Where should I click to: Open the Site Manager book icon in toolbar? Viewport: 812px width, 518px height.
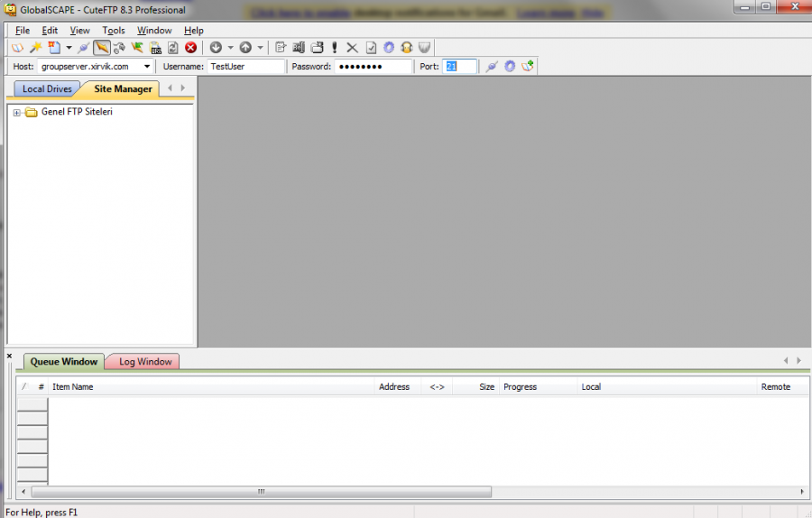coord(17,48)
